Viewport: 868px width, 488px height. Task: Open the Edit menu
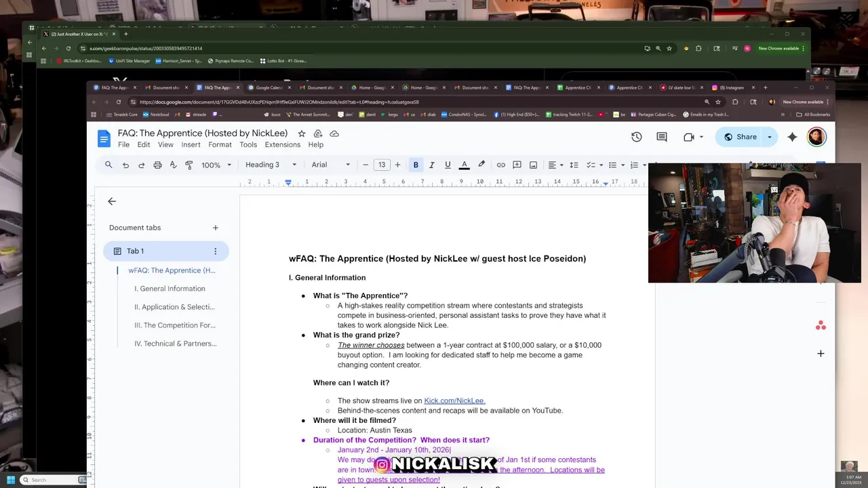(144, 144)
